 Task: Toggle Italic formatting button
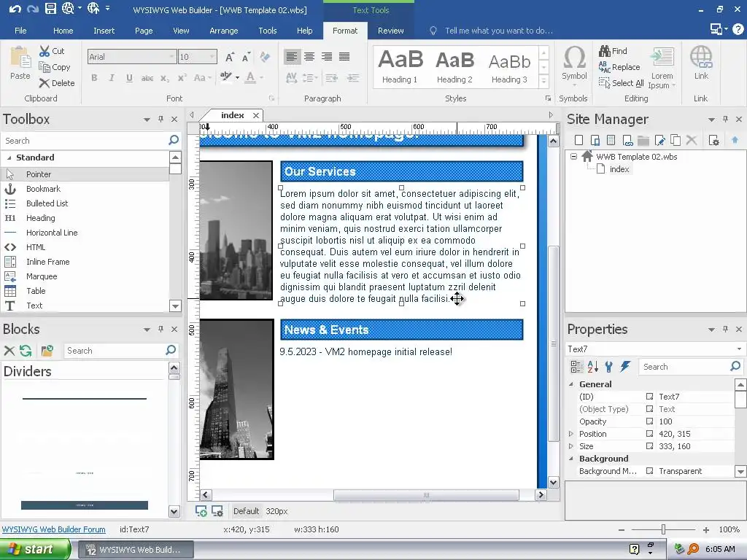112,77
